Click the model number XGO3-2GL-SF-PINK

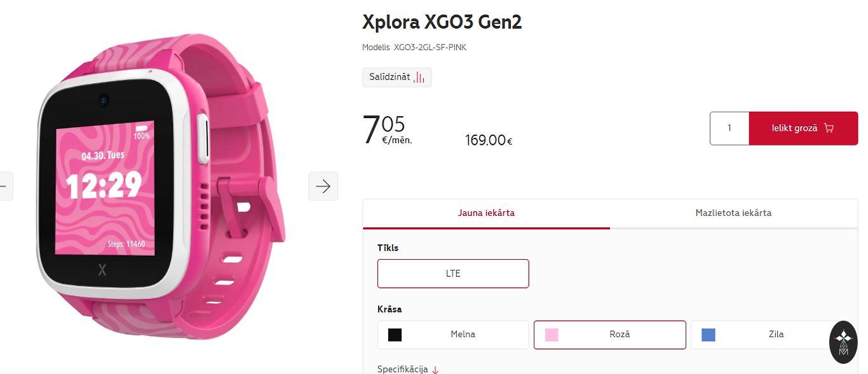point(430,48)
